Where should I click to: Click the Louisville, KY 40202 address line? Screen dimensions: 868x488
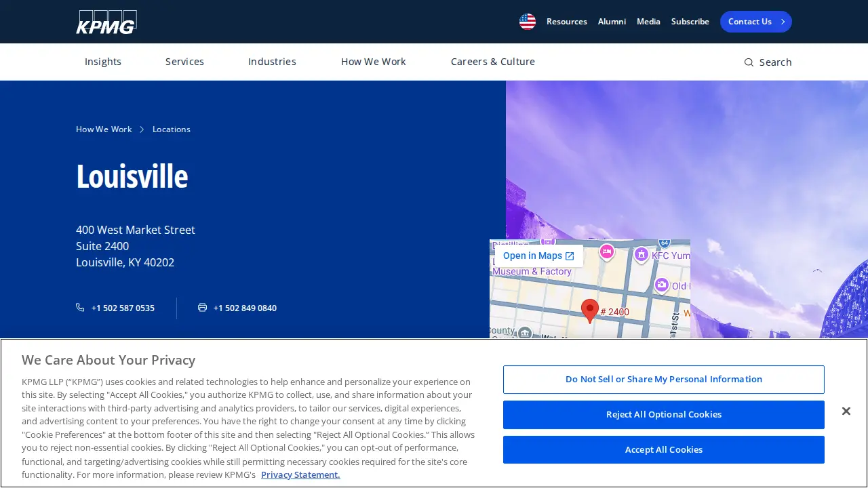[125, 262]
